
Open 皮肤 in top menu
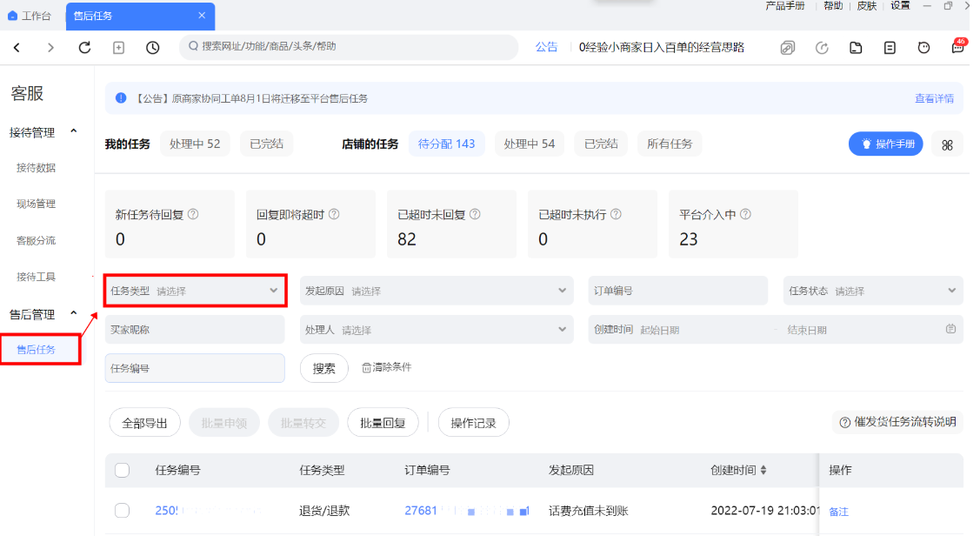point(866,5)
